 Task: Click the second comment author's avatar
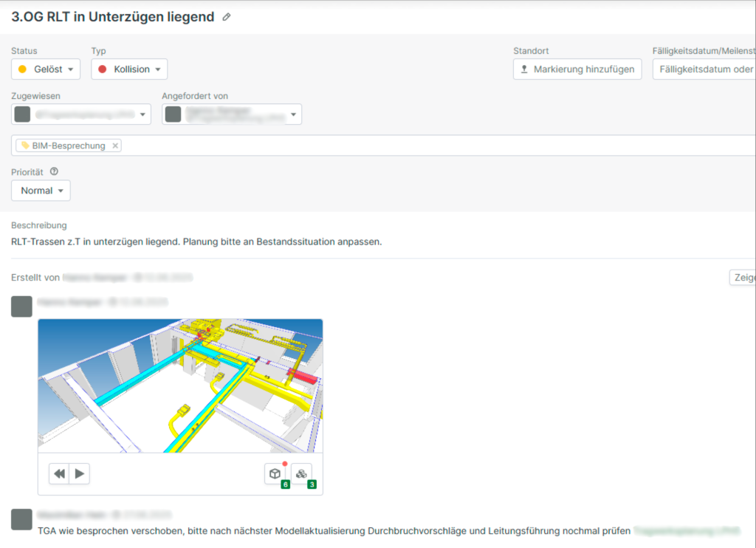pyautogui.click(x=21, y=516)
